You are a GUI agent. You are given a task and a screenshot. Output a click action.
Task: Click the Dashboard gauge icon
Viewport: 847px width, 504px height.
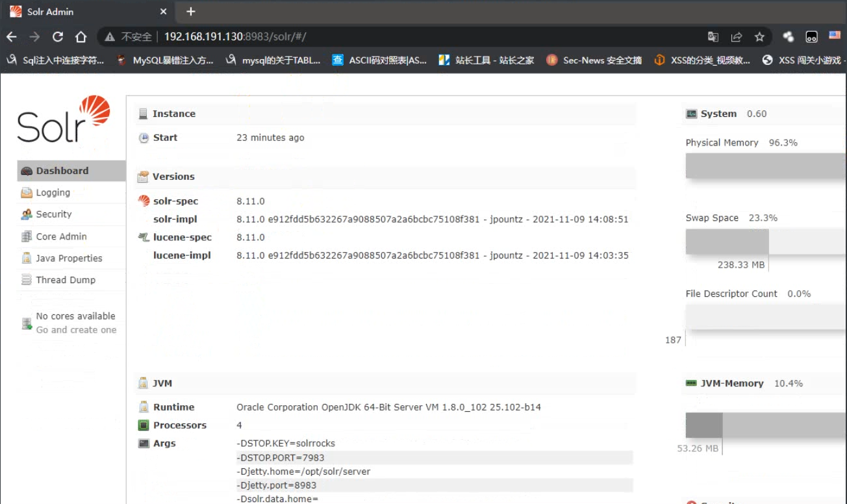(x=27, y=171)
